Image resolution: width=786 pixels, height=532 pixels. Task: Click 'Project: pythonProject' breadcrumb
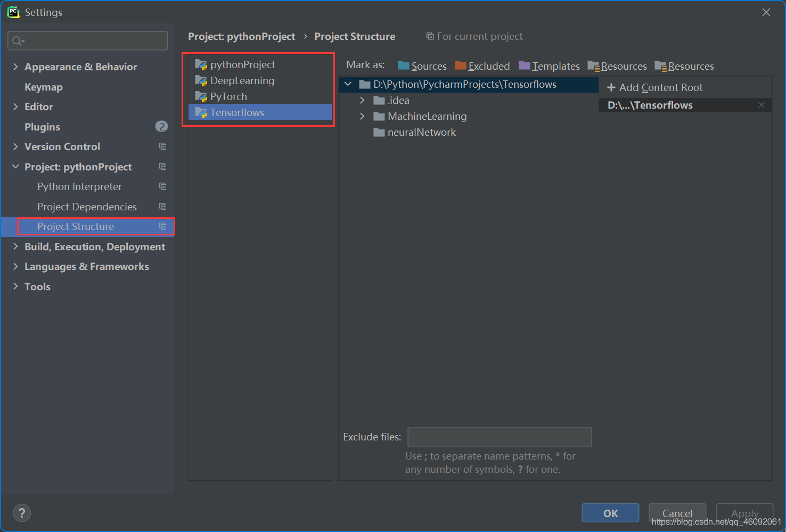point(241,36)
